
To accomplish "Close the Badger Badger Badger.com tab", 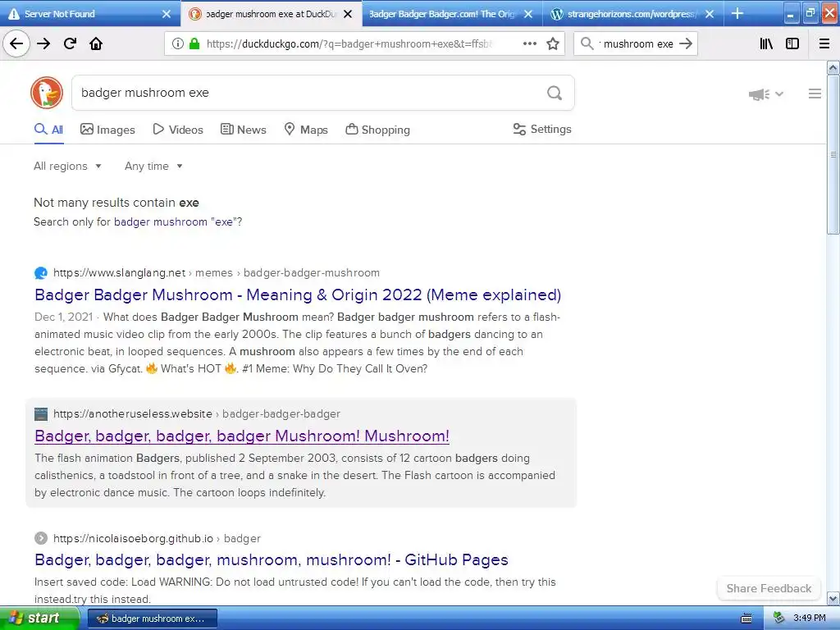I will coord(528,14).
